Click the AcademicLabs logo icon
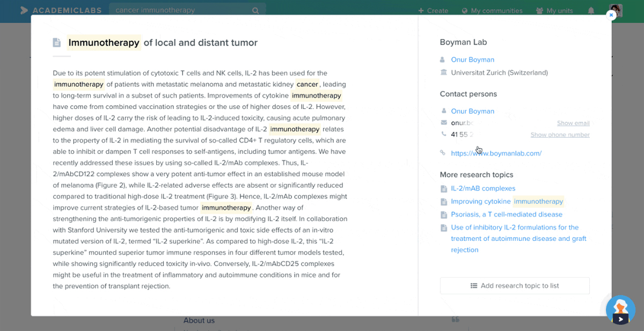 pos(24,10)
